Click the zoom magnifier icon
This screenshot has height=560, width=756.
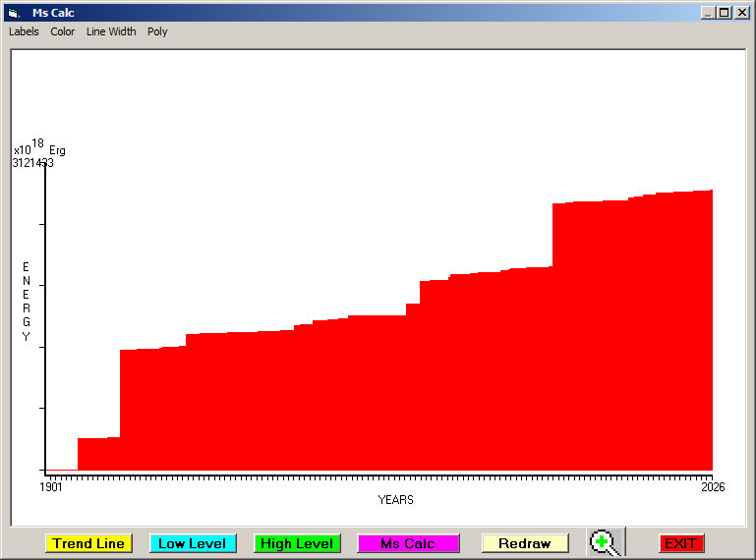click(x=605, y=542)
